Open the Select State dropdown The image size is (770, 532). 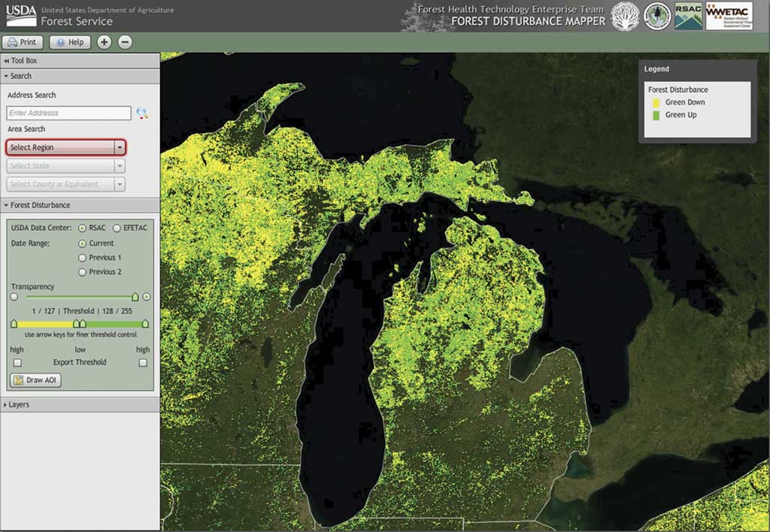click(x=66, y=166)
